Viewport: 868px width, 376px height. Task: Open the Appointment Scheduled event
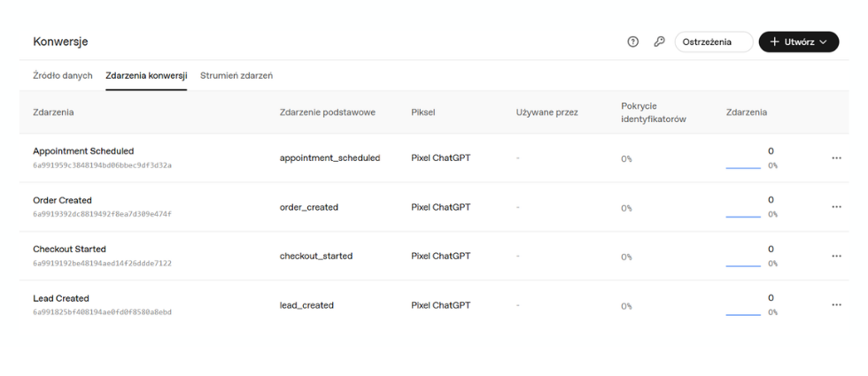(83, 151)
